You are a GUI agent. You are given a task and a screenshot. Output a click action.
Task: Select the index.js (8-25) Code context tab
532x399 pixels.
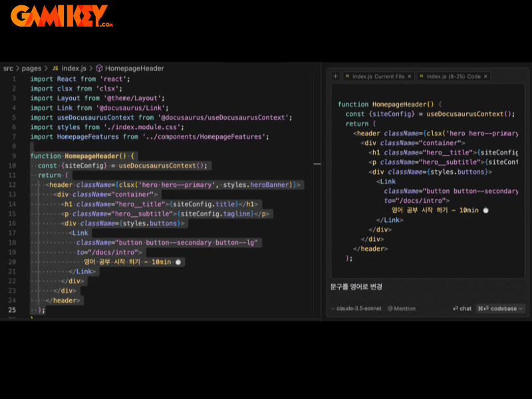[454, 76]
